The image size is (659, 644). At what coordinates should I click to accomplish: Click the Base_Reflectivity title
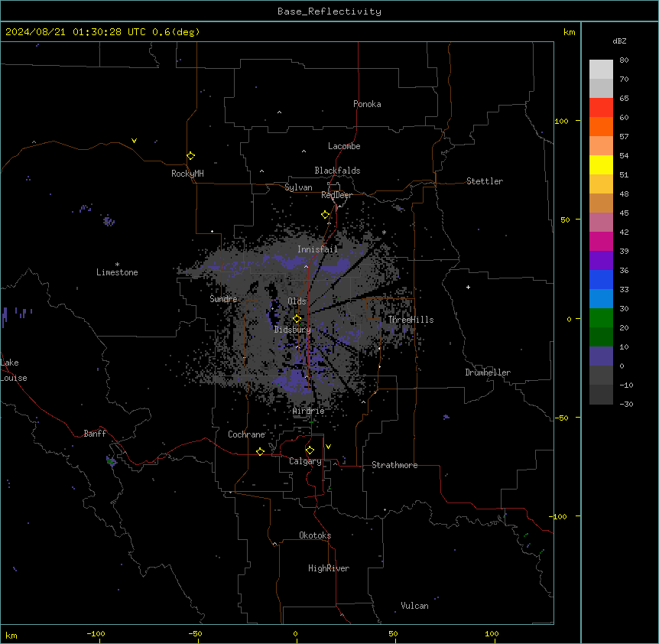click(x=329, y=11)
